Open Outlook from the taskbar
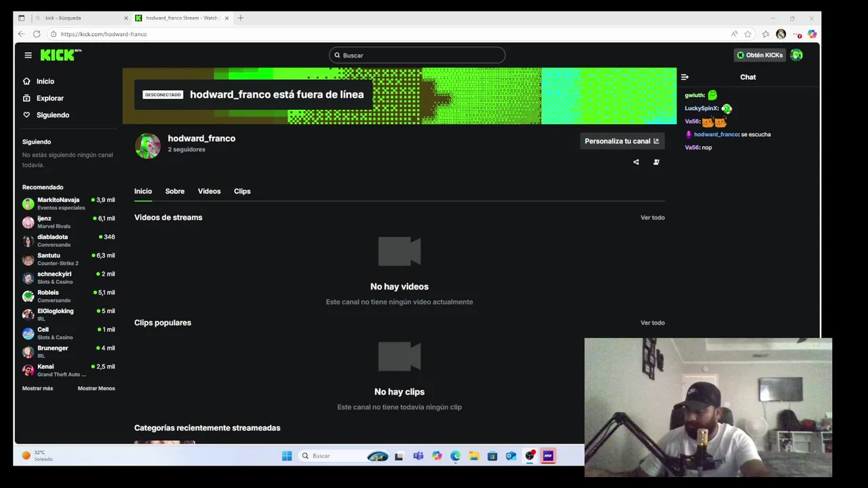 511,456
